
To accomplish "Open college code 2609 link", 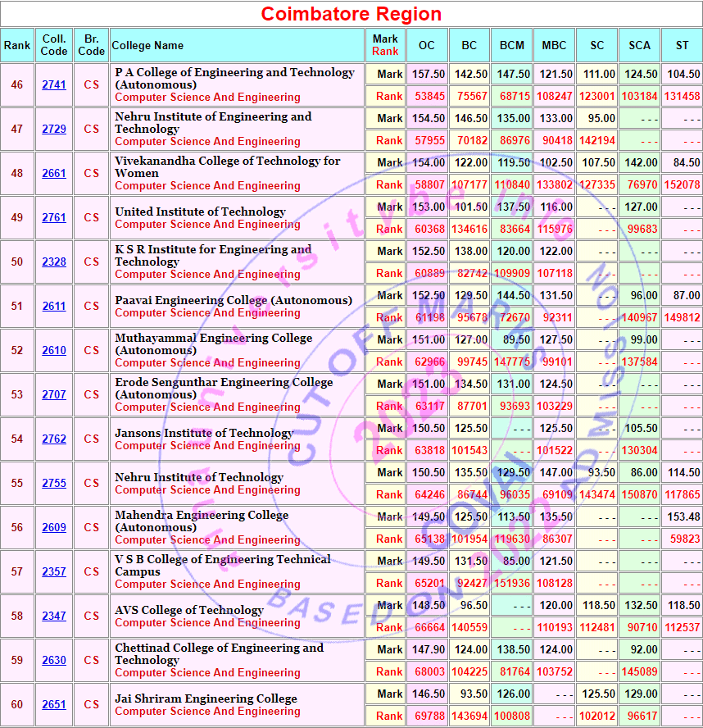I will point(54,528).
